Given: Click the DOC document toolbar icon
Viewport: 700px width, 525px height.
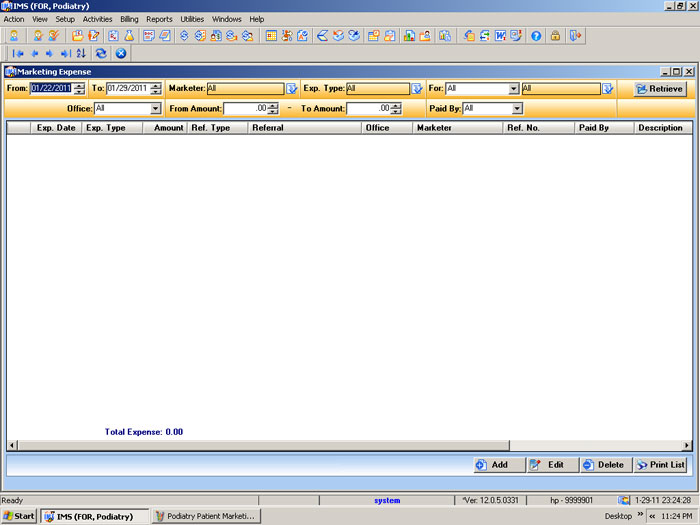Looking at the screenshot, I should 149,36.
